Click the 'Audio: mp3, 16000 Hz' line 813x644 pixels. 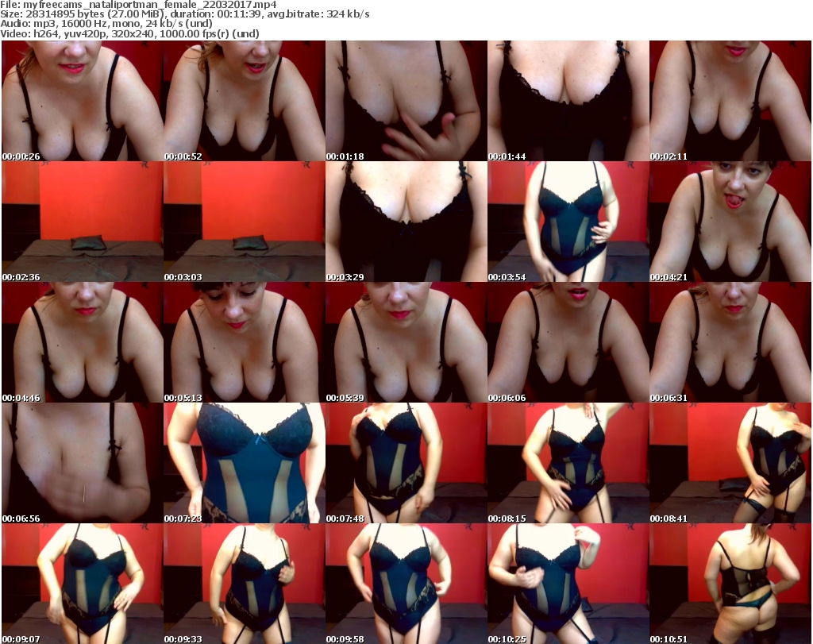[106, 24]
